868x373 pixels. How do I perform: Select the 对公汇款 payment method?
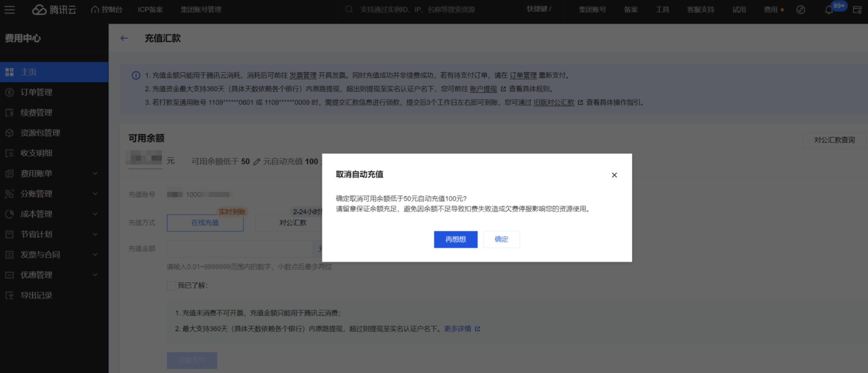[x=293, y=223]
